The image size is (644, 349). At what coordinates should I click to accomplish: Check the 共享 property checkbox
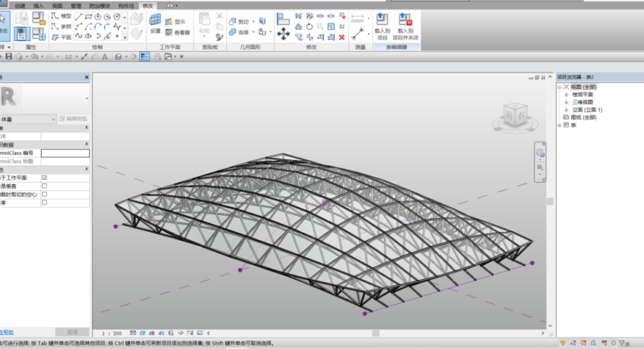pos(44,203)
